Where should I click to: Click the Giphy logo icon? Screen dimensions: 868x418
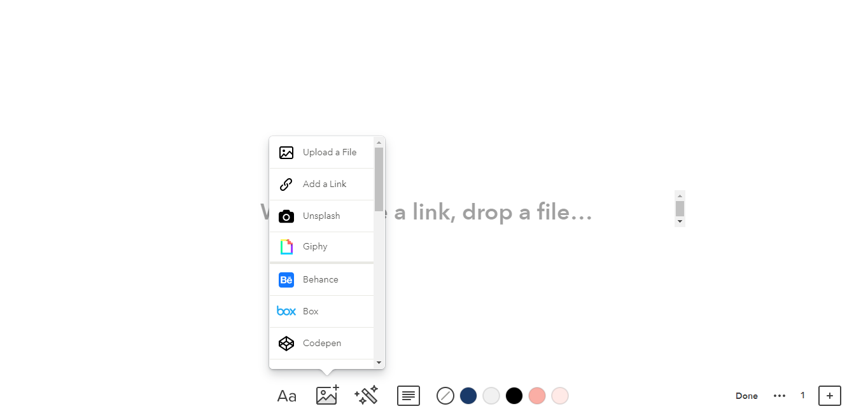[x=286, y=247]
